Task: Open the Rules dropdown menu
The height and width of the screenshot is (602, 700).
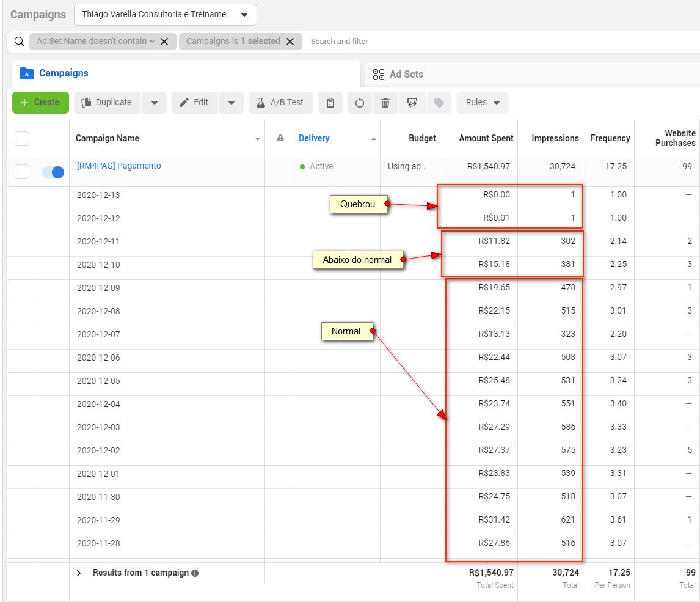Action: pos(483,103)
